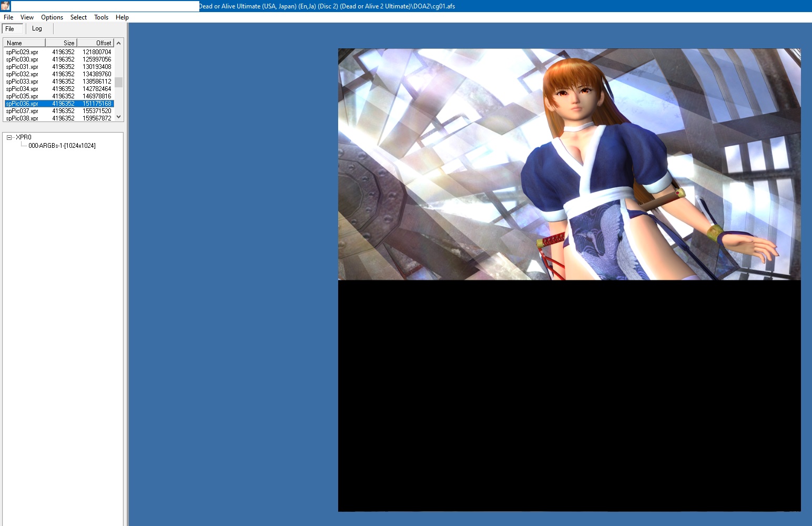The height and width of the screenshot is (526, 812).
Task: Click the application icon in the title bar
Action: click(x=5, y=6)
